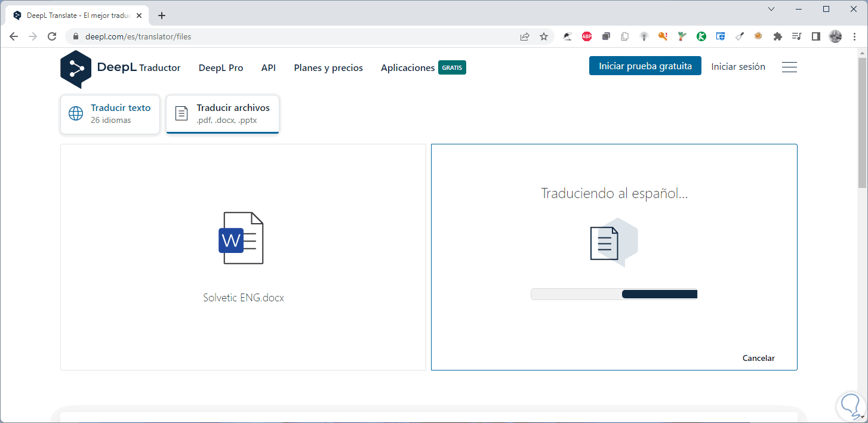
Task: Click the Traduciendo al español text
Action: (614, 193)
